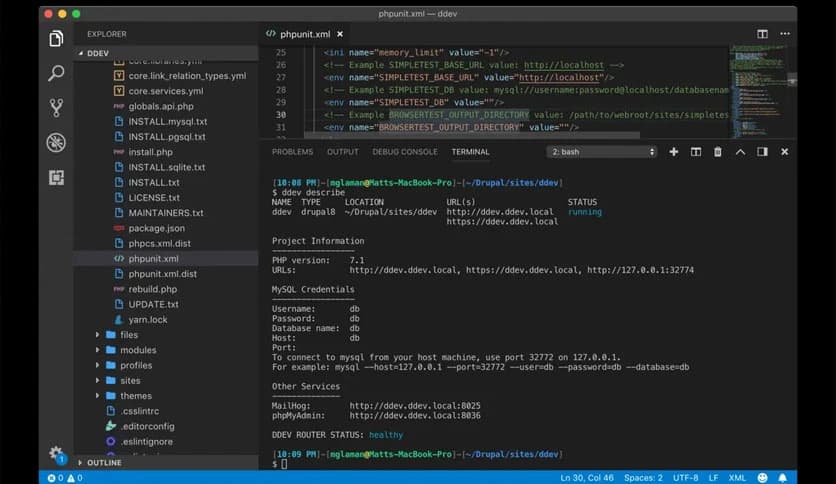
Task: Open the Source Control view
Action: coord(56,108)
